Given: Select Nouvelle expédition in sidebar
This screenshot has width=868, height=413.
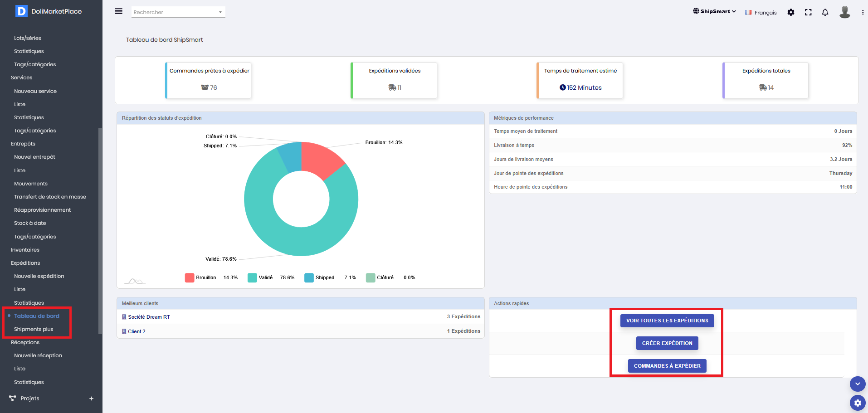Looking at the screenshot, I should 39,276.
